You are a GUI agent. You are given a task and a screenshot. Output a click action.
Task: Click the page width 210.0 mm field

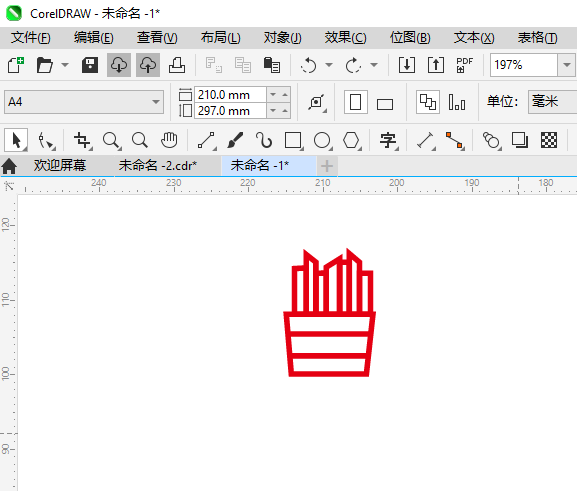point(230,95)
